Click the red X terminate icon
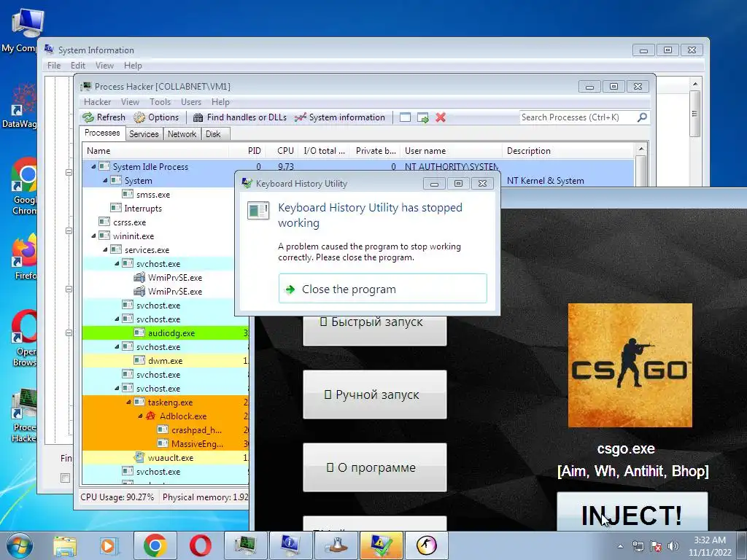This screenshot has width=747, height=560. tap(441, 117)
